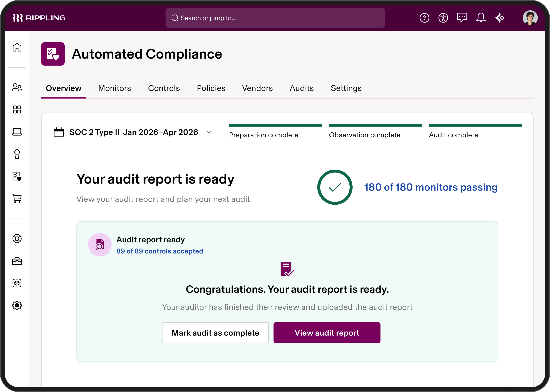
Task: Switch to the Monitors tab
Action: pos(114,88)
